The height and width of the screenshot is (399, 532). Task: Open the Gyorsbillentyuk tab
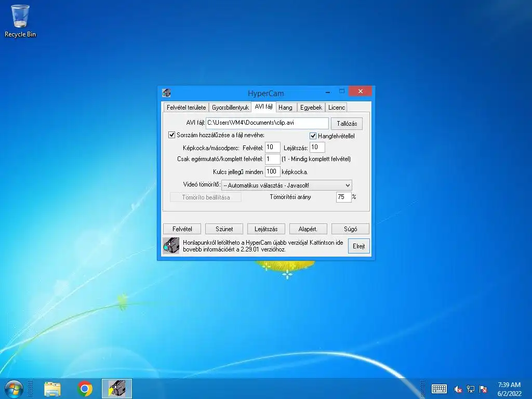tap(230, 107)
